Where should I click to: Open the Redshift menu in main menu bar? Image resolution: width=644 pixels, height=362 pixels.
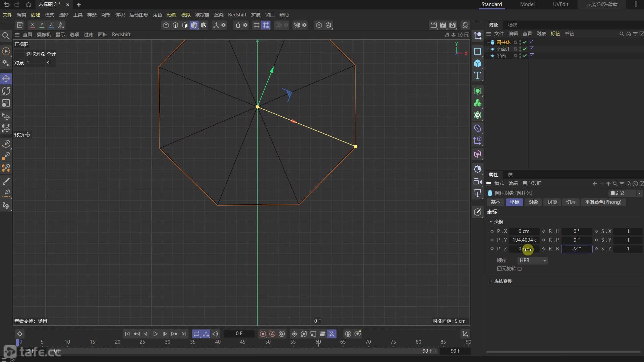click(237, 15)
